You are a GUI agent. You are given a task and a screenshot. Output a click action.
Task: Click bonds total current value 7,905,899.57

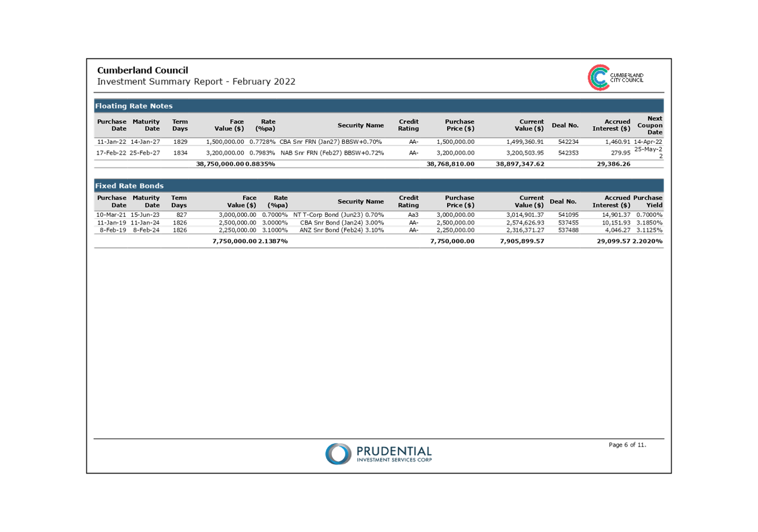[522, 241]
